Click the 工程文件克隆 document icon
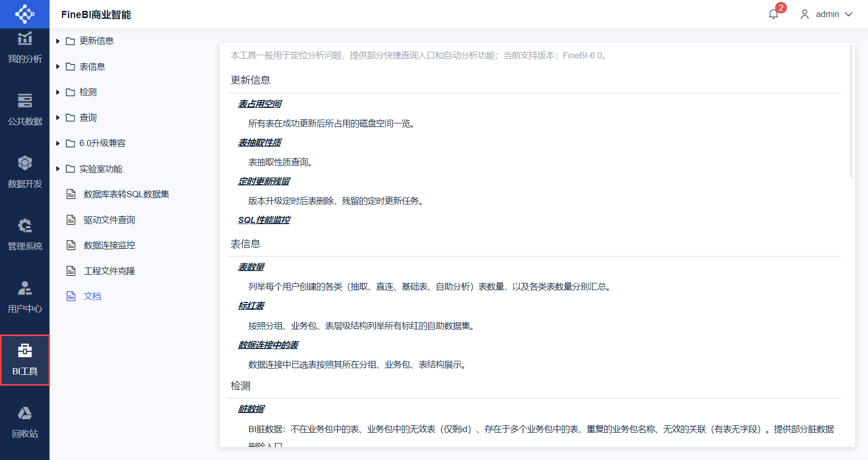This screenshot has height=460, width=868. click(x=71, y=271)
